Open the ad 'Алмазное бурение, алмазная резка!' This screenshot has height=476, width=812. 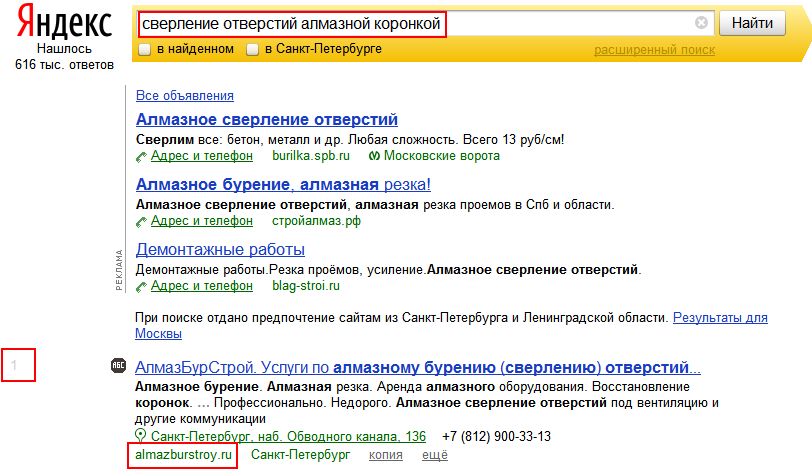(x=283, y=184)
